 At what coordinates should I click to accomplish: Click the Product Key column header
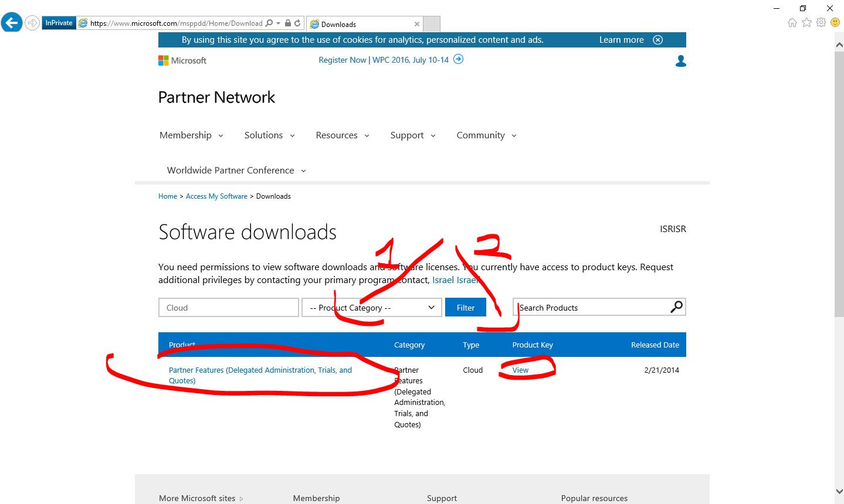[533, 345]
